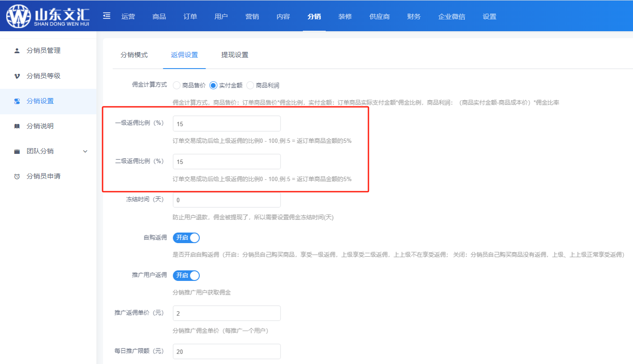Viewport: 633px width, 364px height.
Task: Go to 分销设置 in the sidebar
Action: tap(48, 101)
